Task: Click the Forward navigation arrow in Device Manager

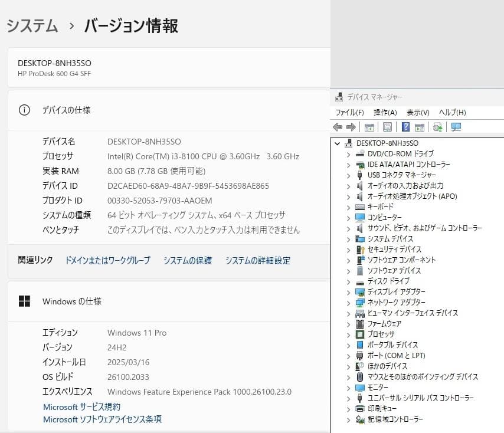Action: [351, 127]
